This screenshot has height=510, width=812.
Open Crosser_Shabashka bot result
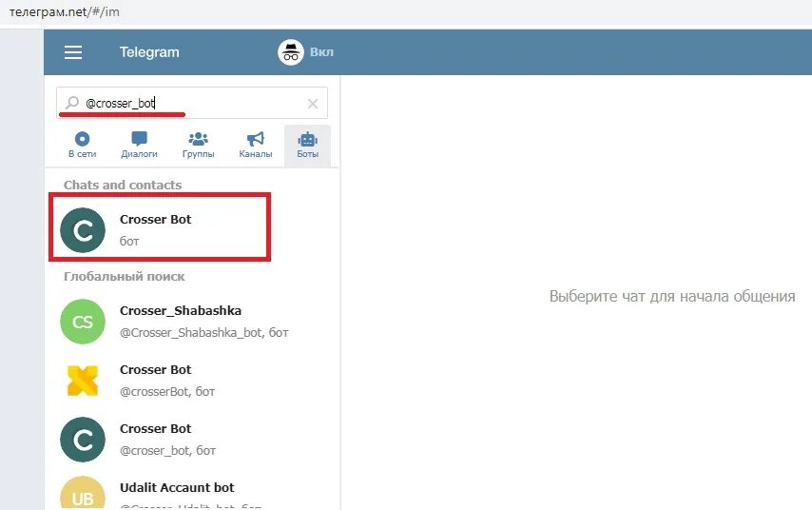192,322
